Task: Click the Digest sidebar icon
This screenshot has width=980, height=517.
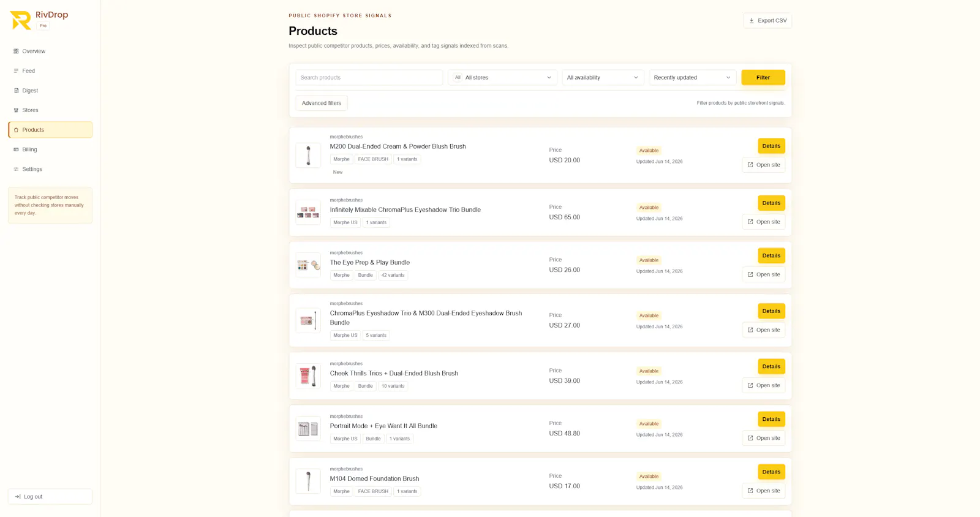Action: coord(16,91)
